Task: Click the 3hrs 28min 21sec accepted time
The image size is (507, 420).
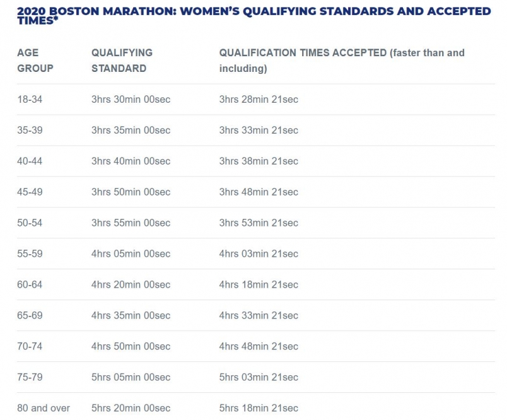Action: click(259, 100)
